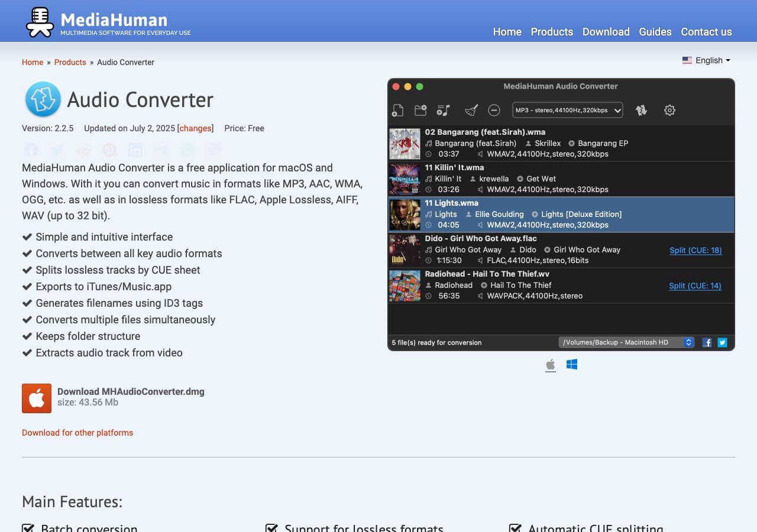
Task: Click the Apple download icon below the app window
Action: point(550,365)
